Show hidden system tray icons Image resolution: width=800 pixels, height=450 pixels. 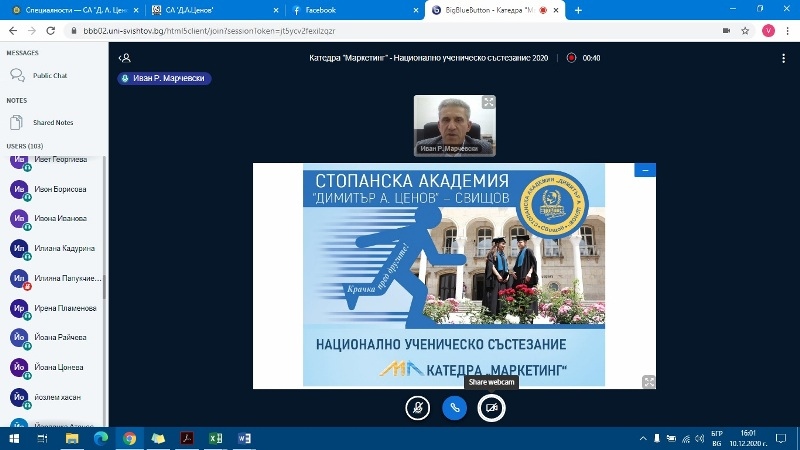click(643, 438)
